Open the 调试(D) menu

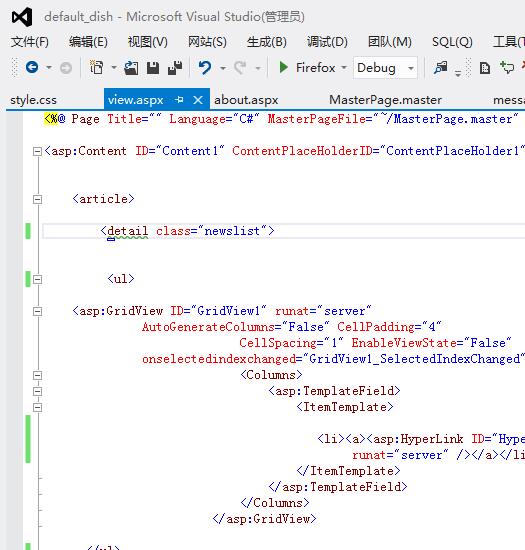[x=327, y=42]
